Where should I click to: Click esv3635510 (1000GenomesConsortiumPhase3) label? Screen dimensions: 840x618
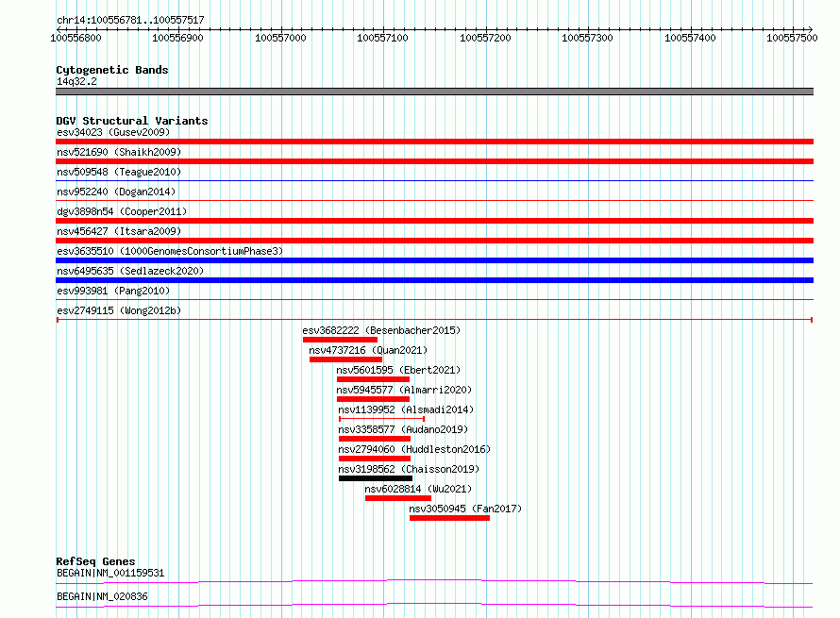click(x=170, y=251)
